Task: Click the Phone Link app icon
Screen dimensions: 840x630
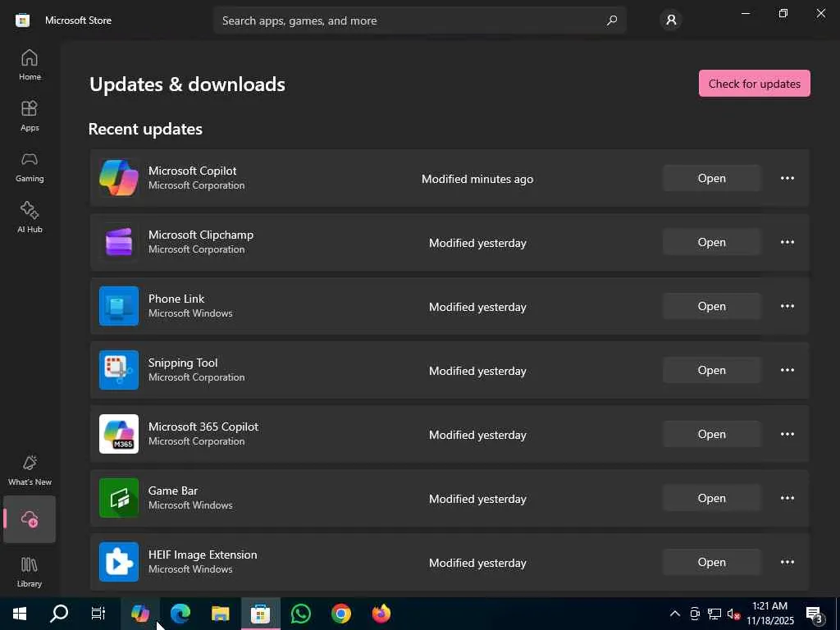Action: [x=119, y=306]
